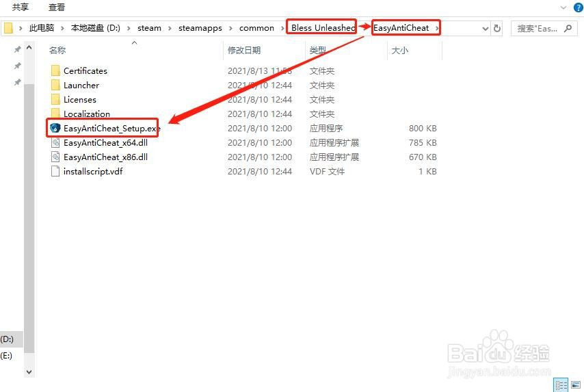Screen dimensions: 584x392
Task: Click the folder icon in address bar
Action: click(x=8, y=28)
